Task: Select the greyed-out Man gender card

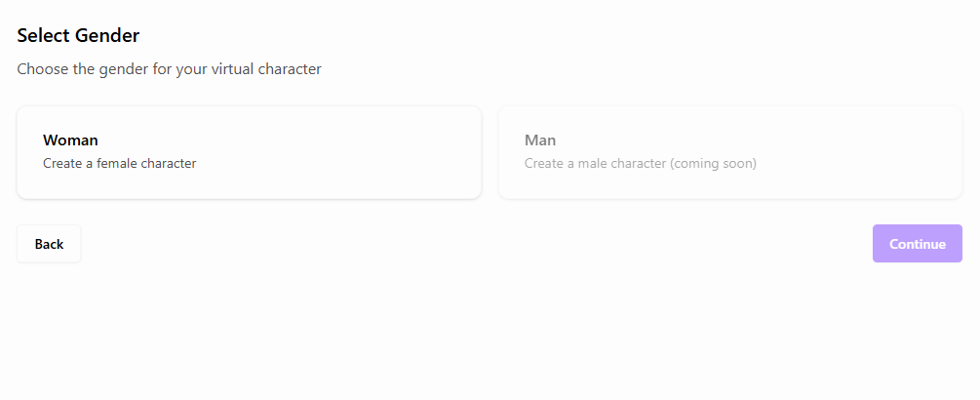Action: pos(730,152)
